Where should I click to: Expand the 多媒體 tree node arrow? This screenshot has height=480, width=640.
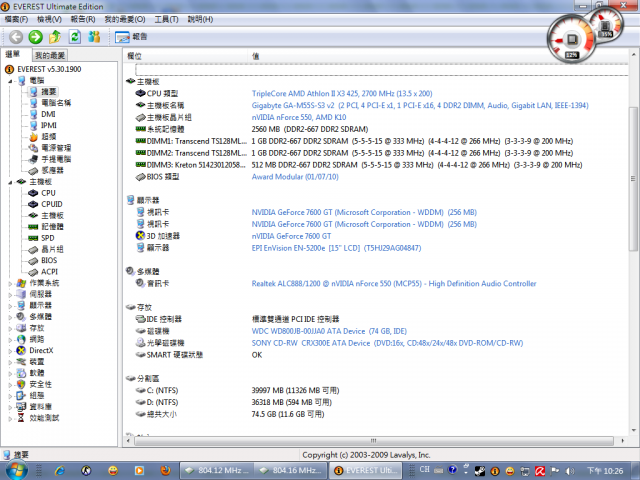click(x=10, y=317)
